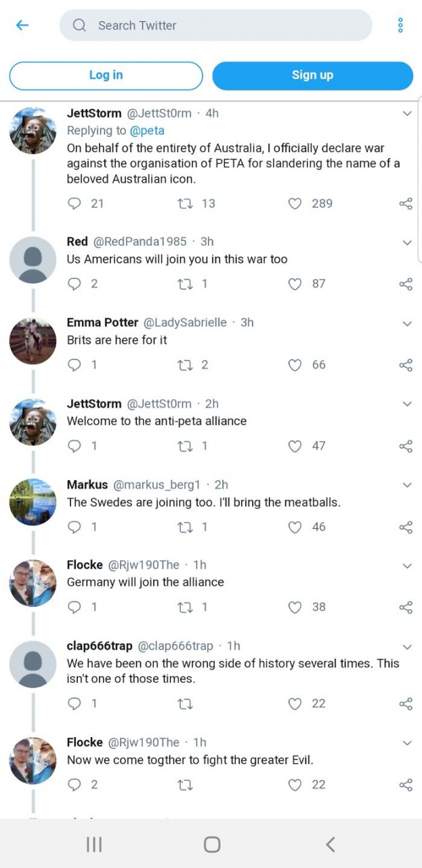The width and height of the screenshot is (422, 868).
Task: Open the @peta mention link
Action: click(x=147, y=130)
